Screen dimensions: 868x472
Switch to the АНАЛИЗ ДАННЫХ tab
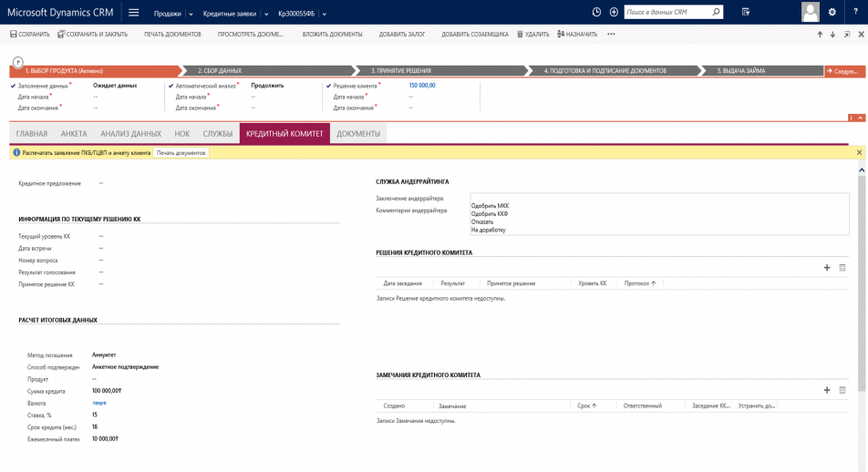[130, 134]
